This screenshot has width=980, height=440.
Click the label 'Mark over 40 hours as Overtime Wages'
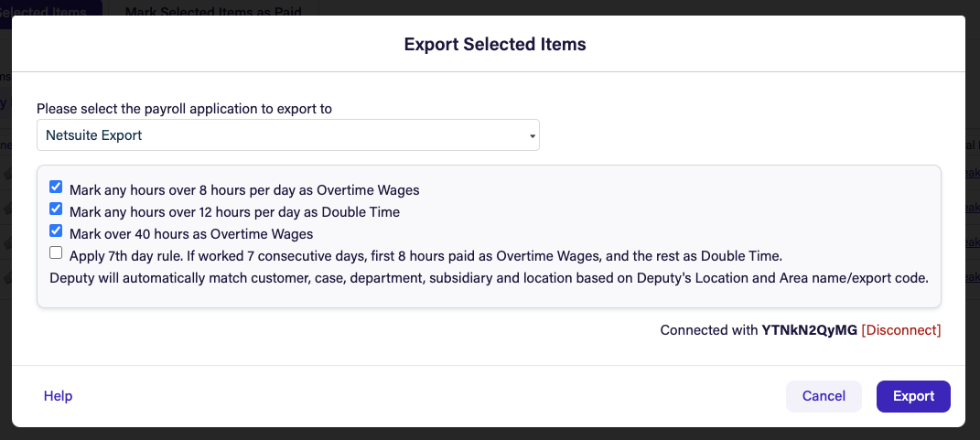(191, 234)
